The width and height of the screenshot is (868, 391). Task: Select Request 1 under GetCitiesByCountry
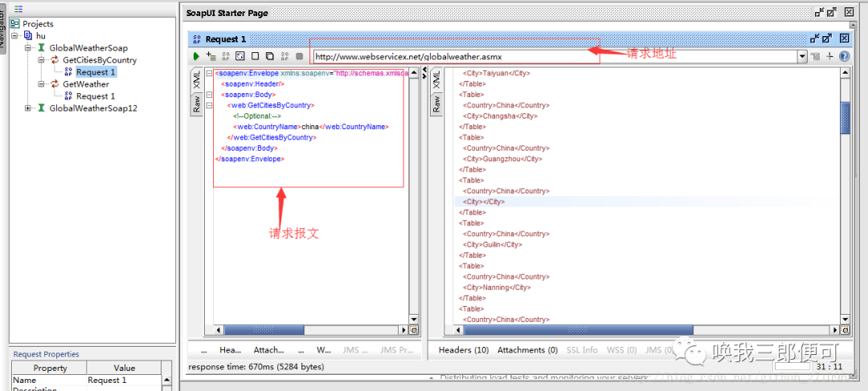coord(96,72)
